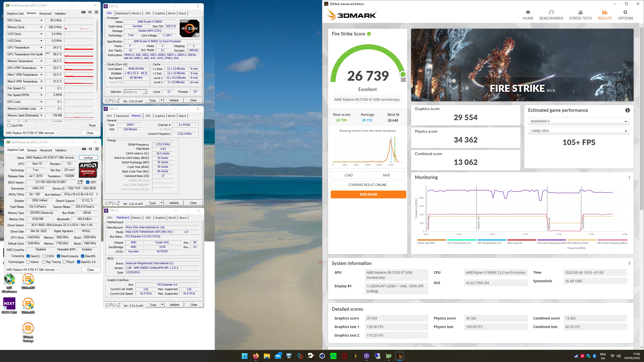Open File Explorer from the taskbar

267,356
